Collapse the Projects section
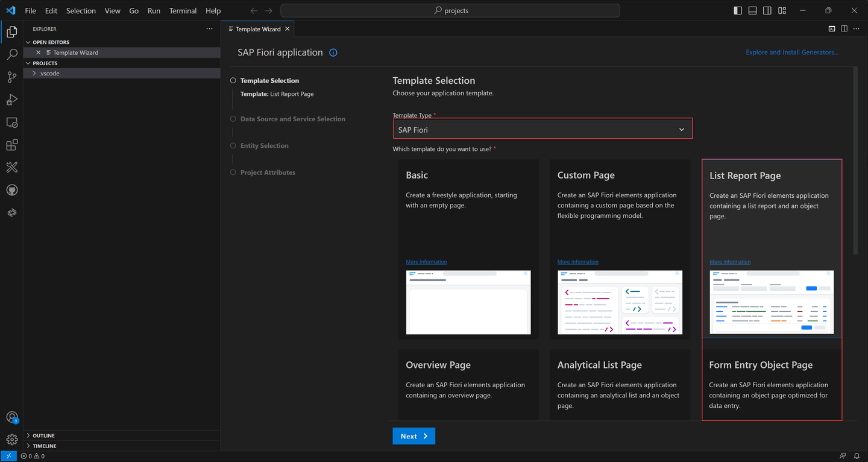The height and width of the screenshot is (462, 868). tap(122, 63)
